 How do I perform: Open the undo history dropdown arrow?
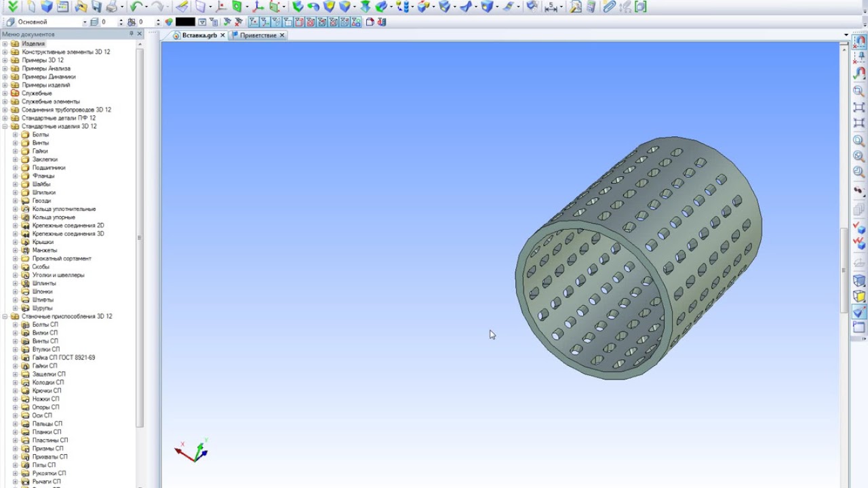pyautogui.click(x=146, y=7)
